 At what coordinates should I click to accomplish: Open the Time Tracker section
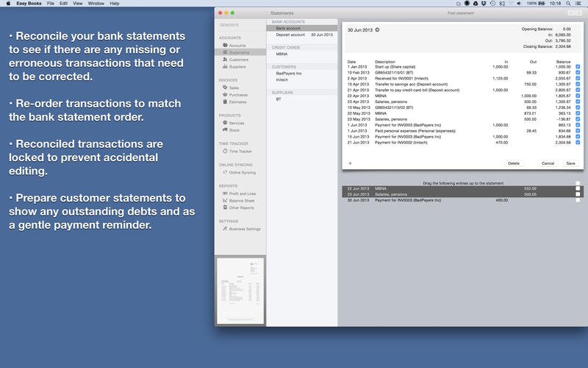coord(240,151)
